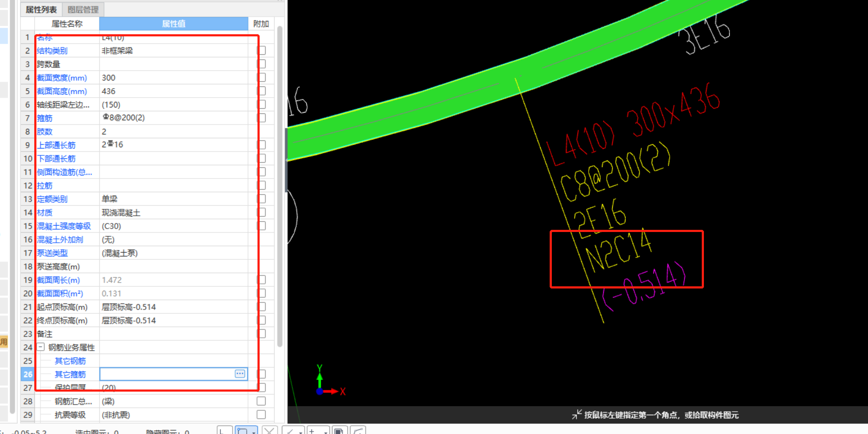This screenshot has height=434, width=868.
Task: Tick the 附加 checkbox for 备注
Action: tap(261, 333)
